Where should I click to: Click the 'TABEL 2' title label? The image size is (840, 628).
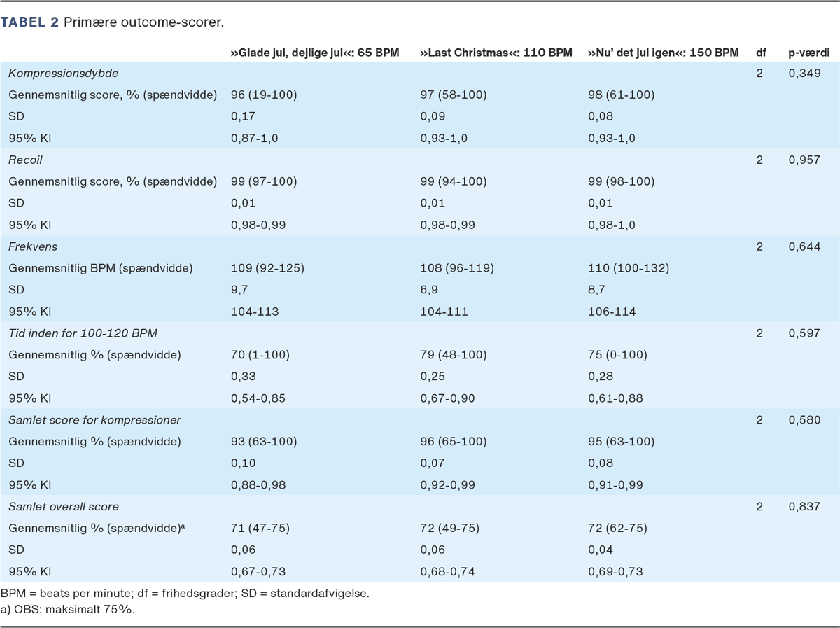point(29,22)
